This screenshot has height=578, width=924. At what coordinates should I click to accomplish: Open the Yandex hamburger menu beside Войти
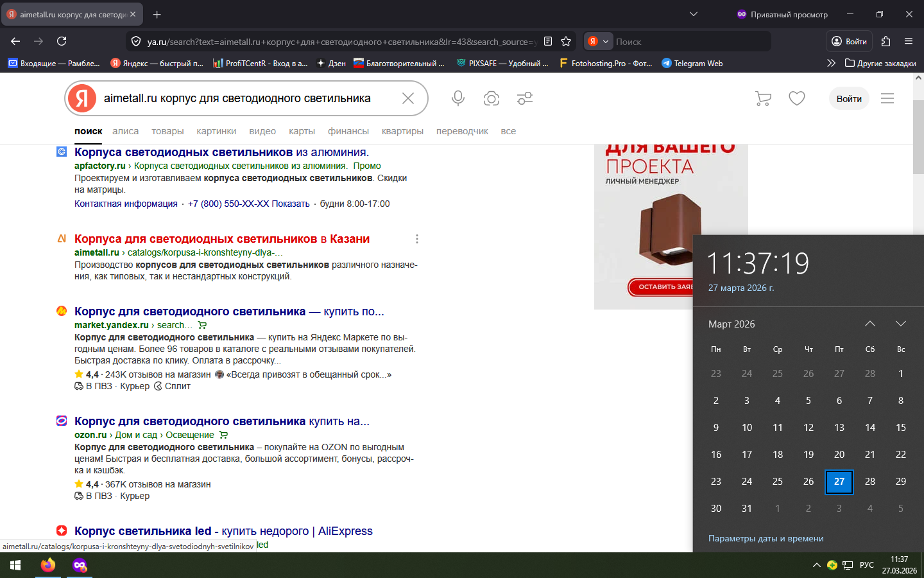(887, 98)
